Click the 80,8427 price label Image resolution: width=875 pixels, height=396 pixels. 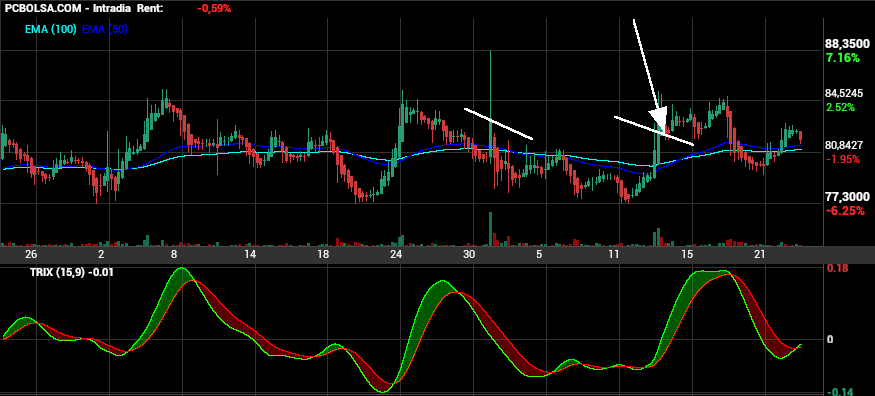click(843, 145)
